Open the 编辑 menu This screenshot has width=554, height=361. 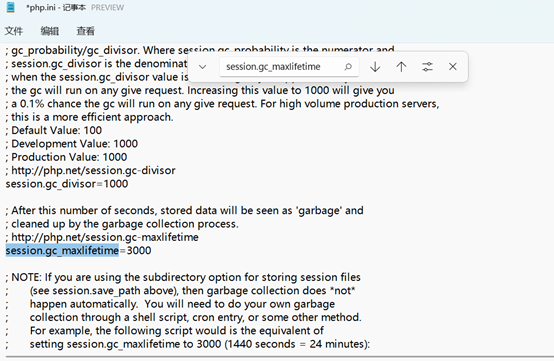(49, 31)
